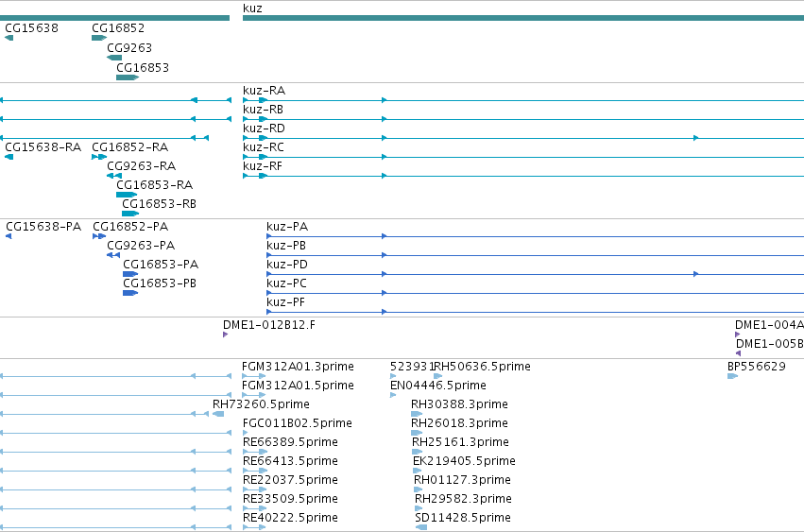Select the kuz-RA transcript label

coord(265,91)
